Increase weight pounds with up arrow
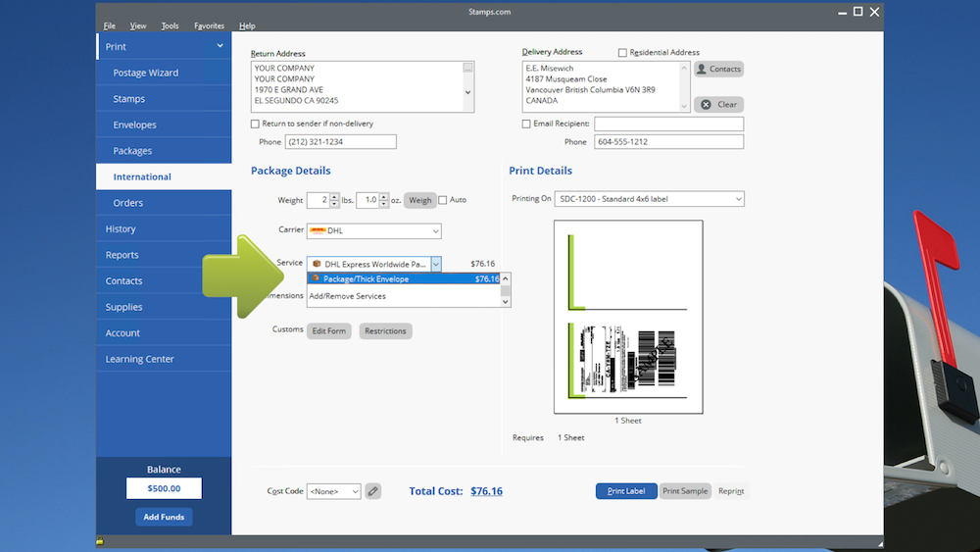 click(x=335, y=196)
